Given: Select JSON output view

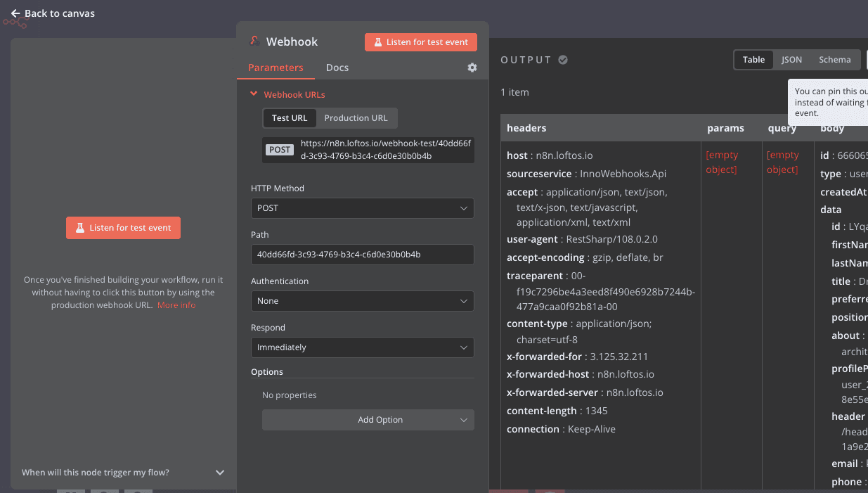Looking at the screenshot, I should [x=791, y=60].
